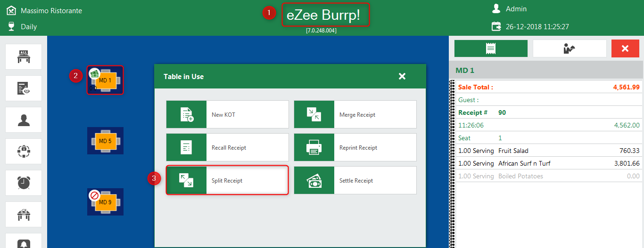The image size is (644, 248).
Task: Select the Boiled Potatoes order row
Action: click(549, 176)
